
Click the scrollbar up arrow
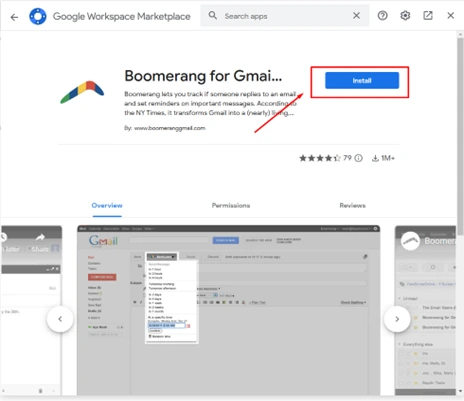pyautogui.click(x=460, y=34)
